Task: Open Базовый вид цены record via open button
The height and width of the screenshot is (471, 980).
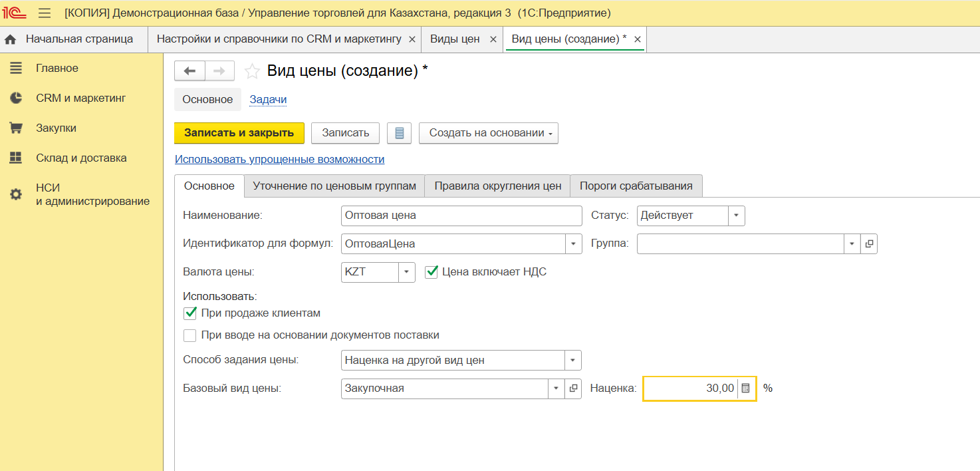Action: [x=573, y=389]
